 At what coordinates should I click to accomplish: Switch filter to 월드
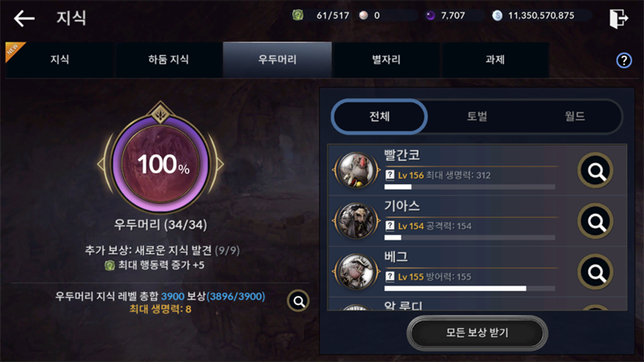click(574, 117)
